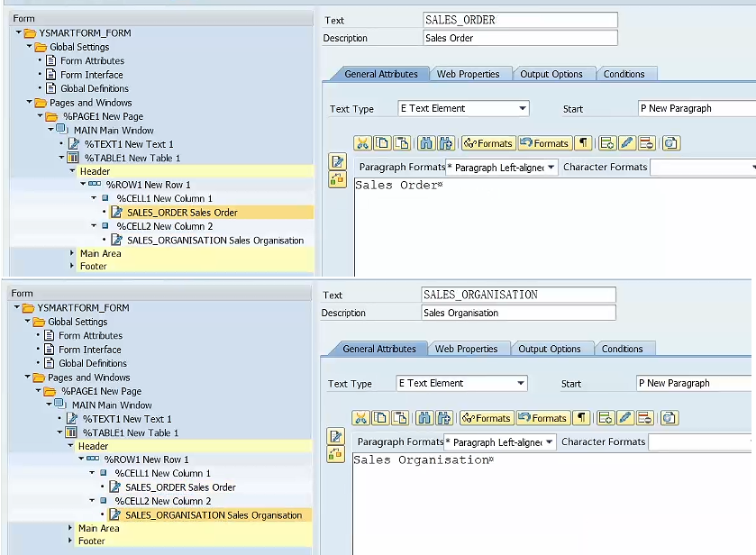Image resolution: width=756 pixels, height=555 pixels.
Task: Collapse %TABLE1 New Table 1 in Sales Organisation screen
Action: pyautogui.click(x=59, y=432)
